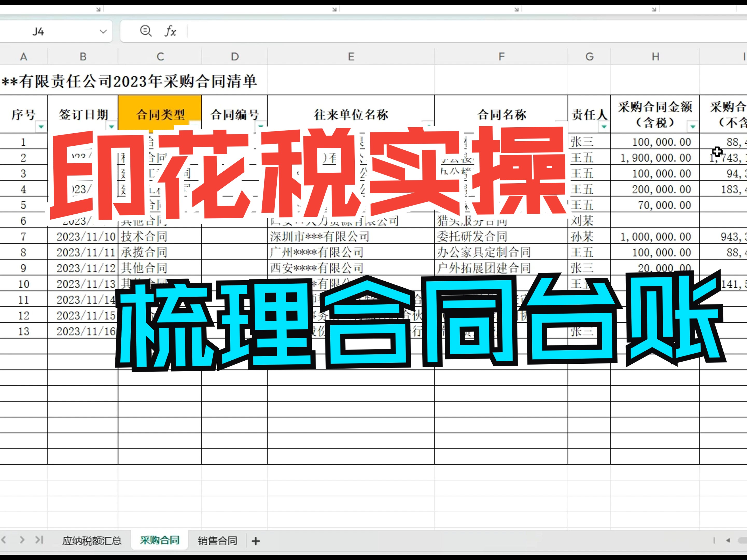Viewport: 747px width, 560px height.
Task: Select amount cell 1,900,000.00
Action: tap(655, 157)
